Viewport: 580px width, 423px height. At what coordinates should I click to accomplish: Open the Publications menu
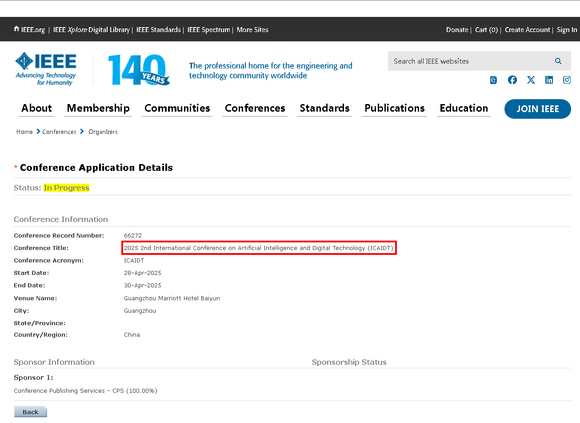click(394, 108)
